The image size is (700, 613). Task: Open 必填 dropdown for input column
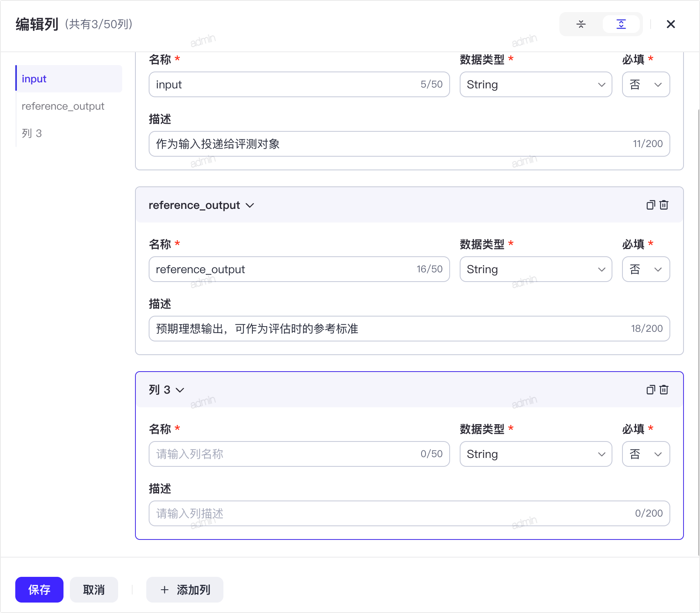pyautogui.click(x=646, y=84)
